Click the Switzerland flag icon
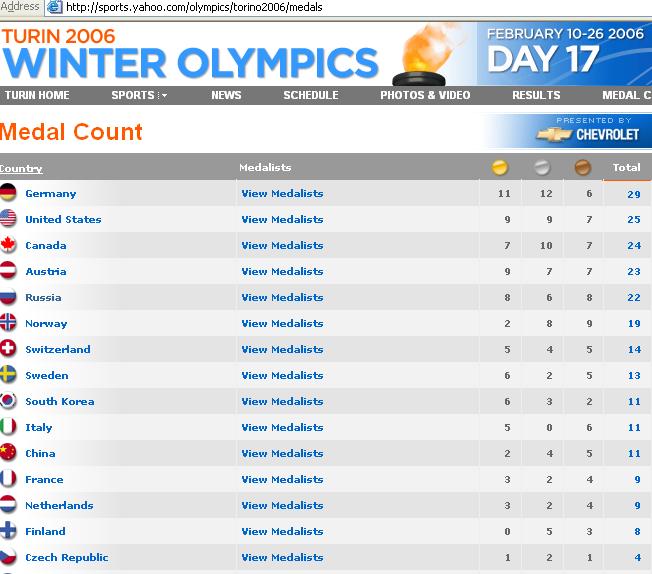 pos(8,349)
